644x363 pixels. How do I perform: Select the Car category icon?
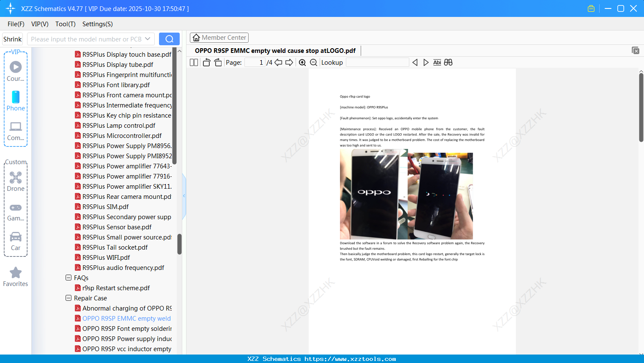[x=16, y=241]
